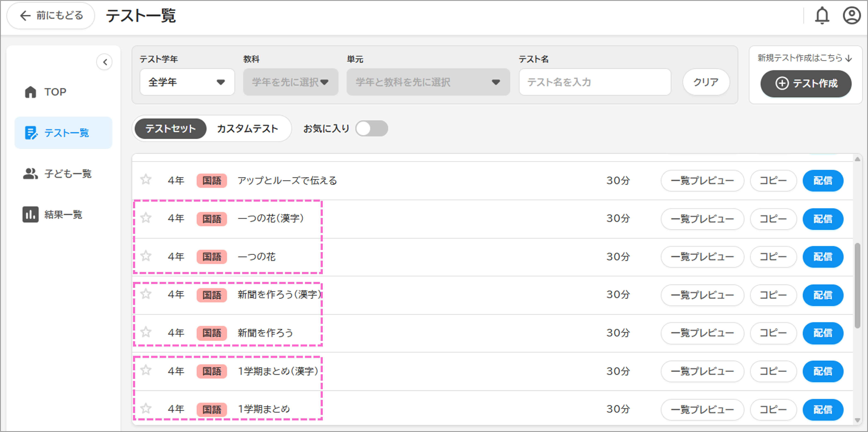Click the テスト名 input field
Screen dimensions: 868x432
(x=595, y=82)
